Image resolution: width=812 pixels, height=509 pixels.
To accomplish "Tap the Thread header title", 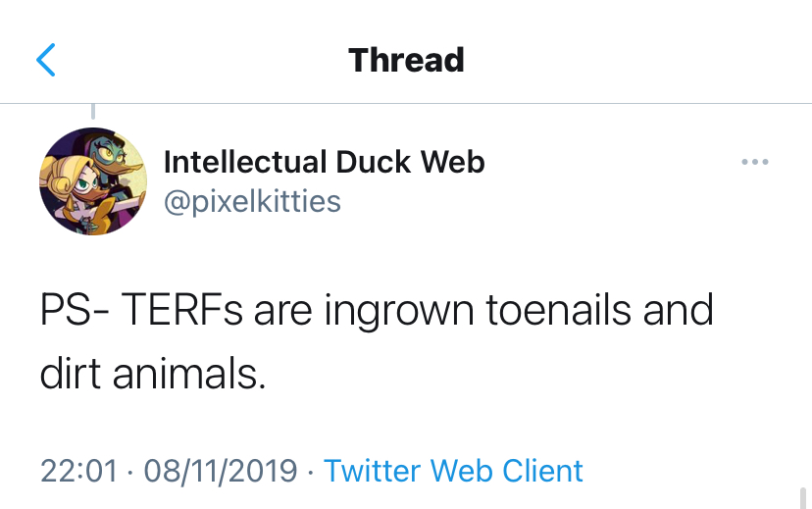I will pyautogui.click(x=406, y=60).
